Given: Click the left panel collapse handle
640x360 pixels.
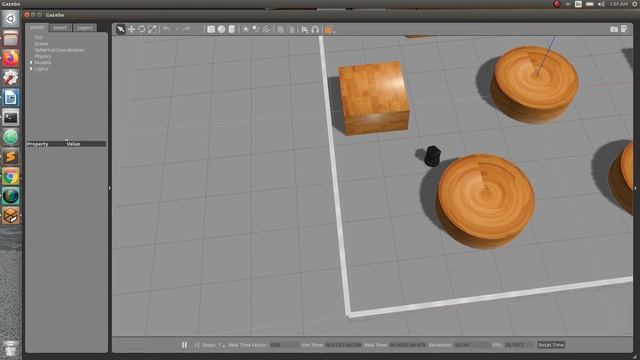Looking at the screenshot, I should pos(109,188).
